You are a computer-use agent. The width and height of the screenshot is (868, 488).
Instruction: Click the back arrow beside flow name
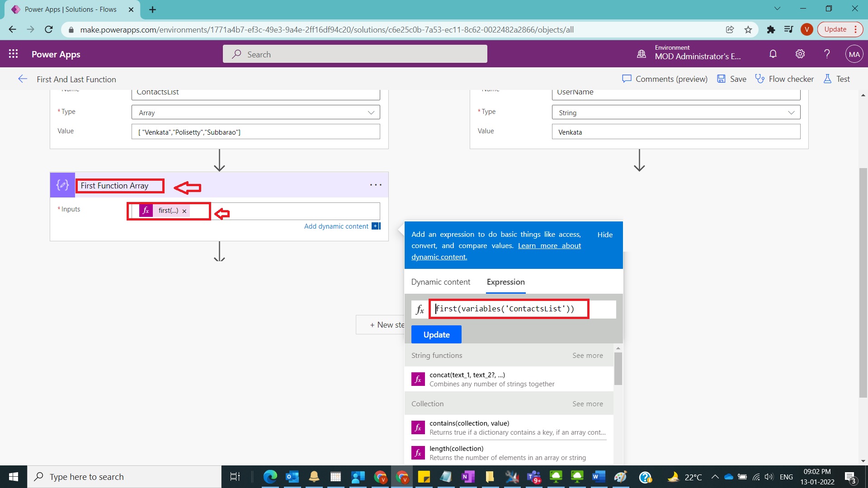coord(23,79)
